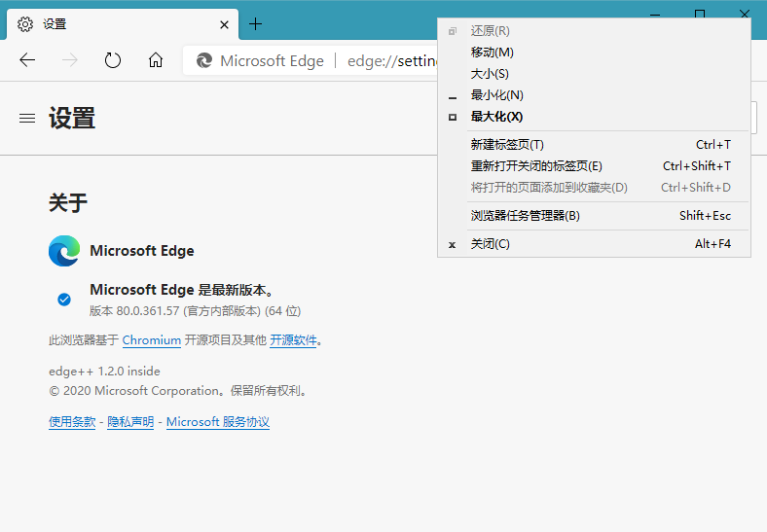The width and height of the screenshot is (767, 532).
Task: Open the 隐私声明 link
Action: point(130,422)
